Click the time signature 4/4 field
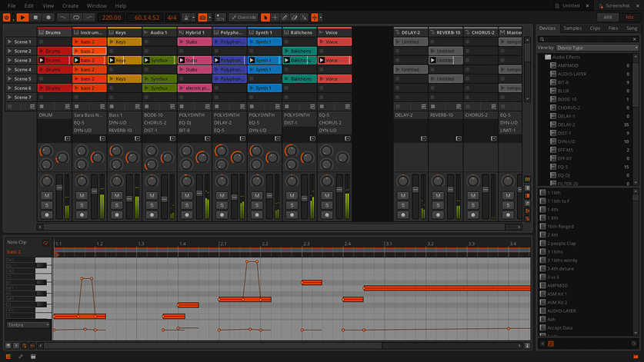Image resolution: width=644 pixels, height=362 pixels. (172, 17)
